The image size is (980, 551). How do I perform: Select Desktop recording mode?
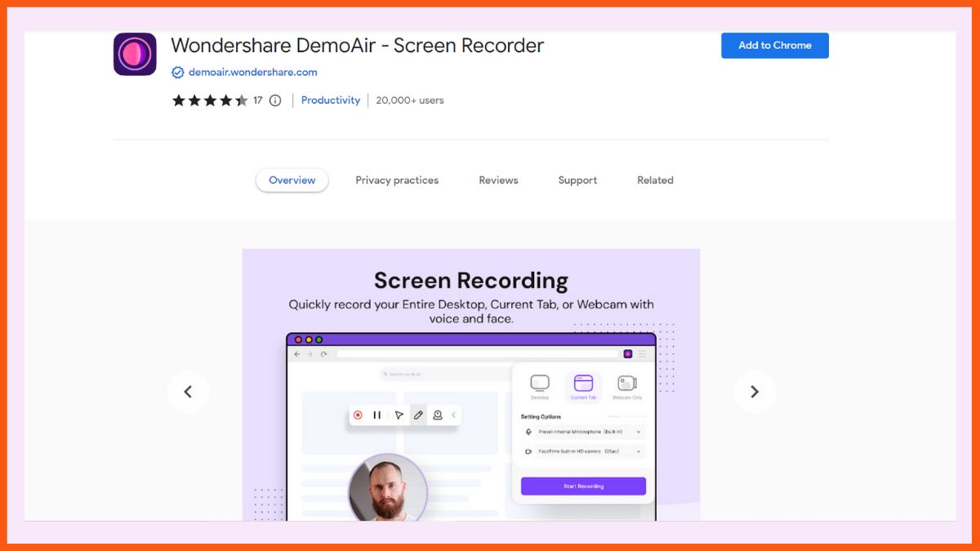[x=541, y=383]
